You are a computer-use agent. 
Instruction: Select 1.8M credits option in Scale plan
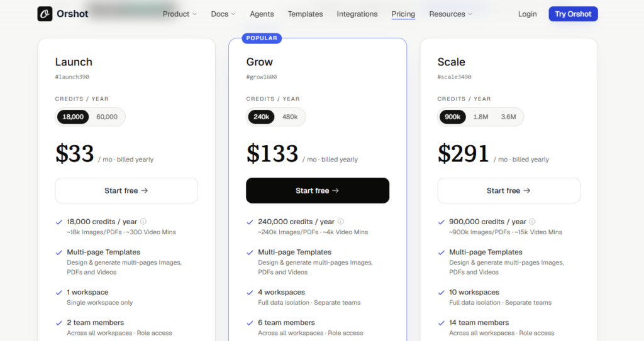tap(480, 117)
